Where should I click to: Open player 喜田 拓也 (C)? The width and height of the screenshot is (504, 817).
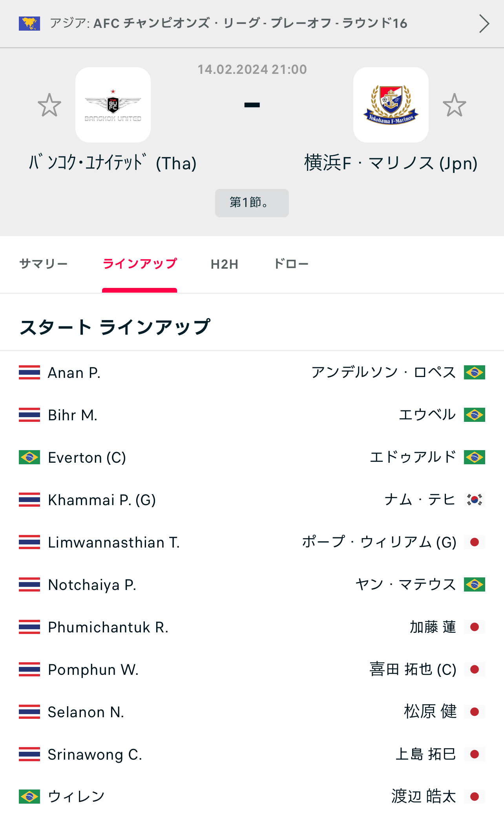click(413, 669)
